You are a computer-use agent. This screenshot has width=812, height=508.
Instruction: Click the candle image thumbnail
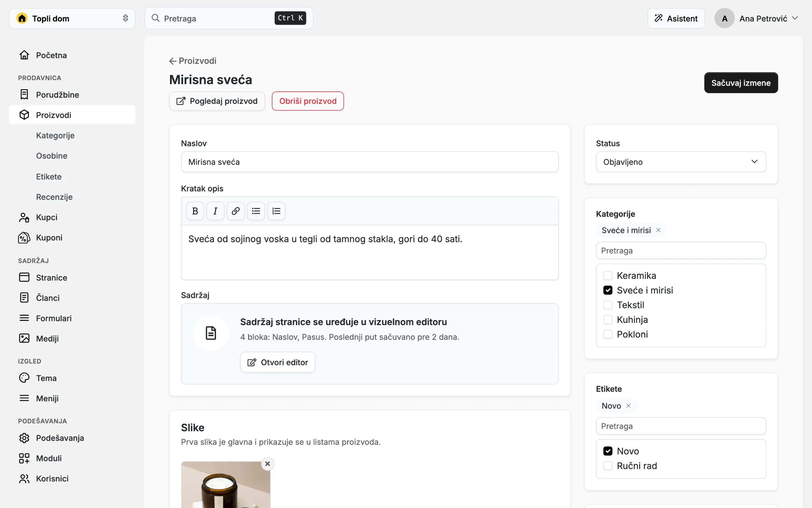(226, 485)
